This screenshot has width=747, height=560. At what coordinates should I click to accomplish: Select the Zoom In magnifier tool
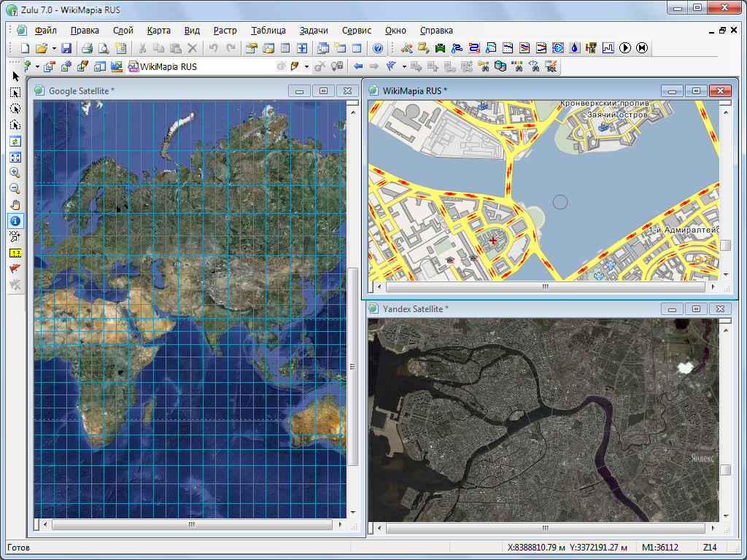click(x=15, y=173)
